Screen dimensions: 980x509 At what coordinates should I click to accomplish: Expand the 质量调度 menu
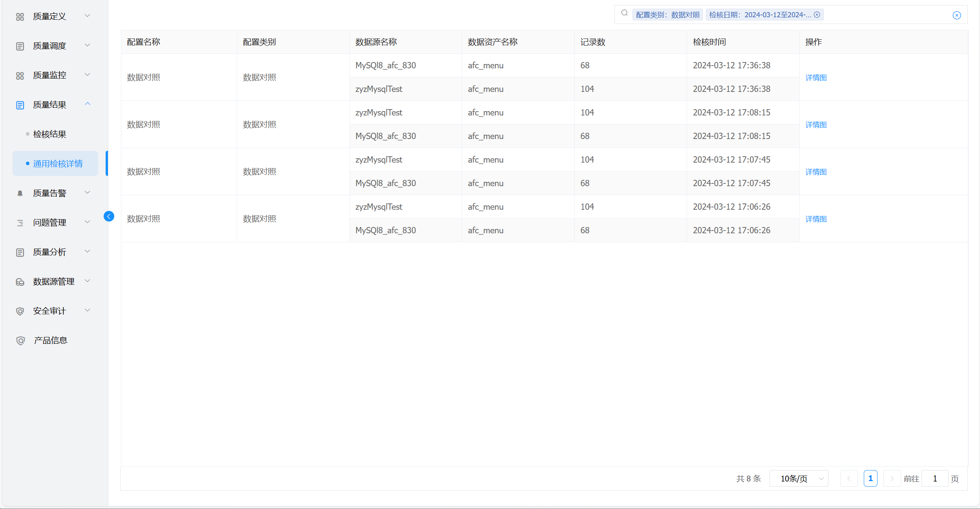[49, 46]
